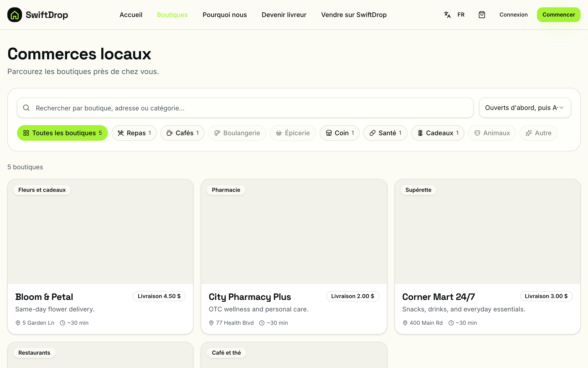Screen dimensions: 588x368
Task: Click the Livraison 4.50 $ badge
Action: pyautogui.click(x=159, y=296)
